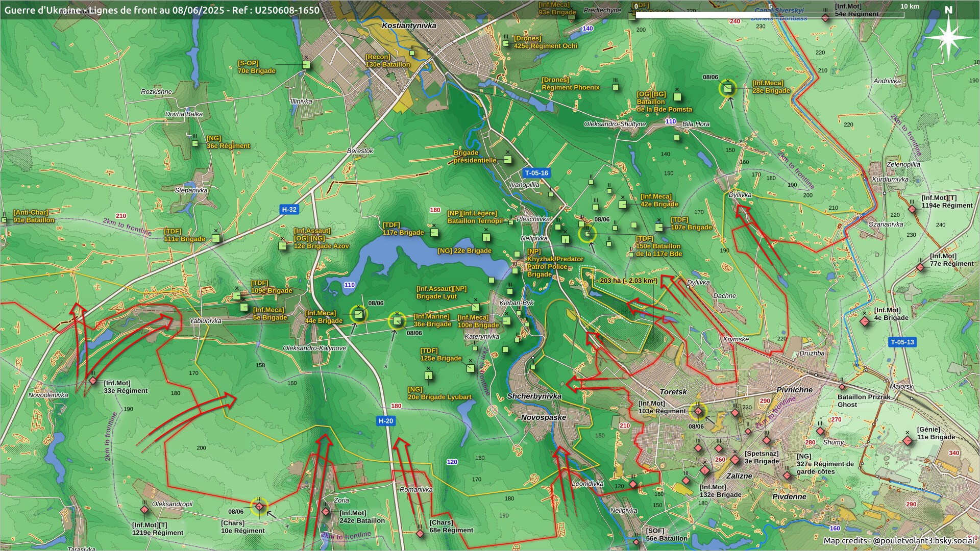Select the Novoolenivka village label
This screenshot has height=551, width=980.
(48, 395)
